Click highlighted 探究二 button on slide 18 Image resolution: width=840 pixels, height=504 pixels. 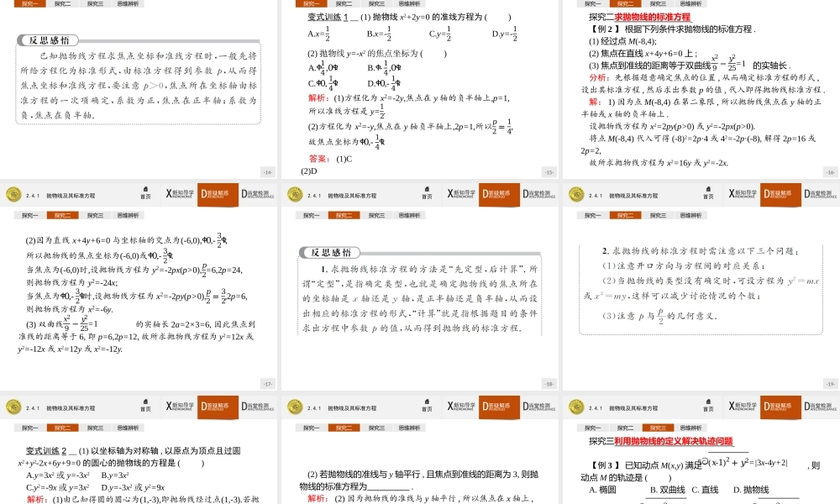(344, 215)
